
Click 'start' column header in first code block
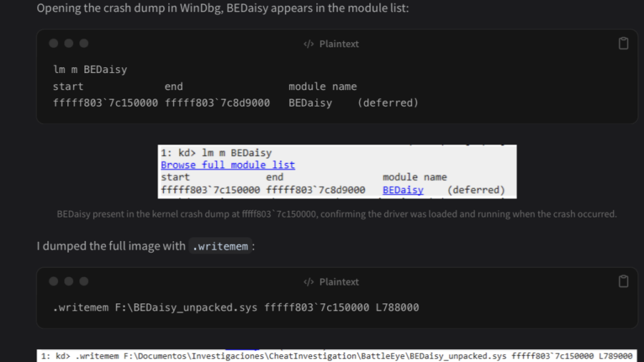[68, 87]
